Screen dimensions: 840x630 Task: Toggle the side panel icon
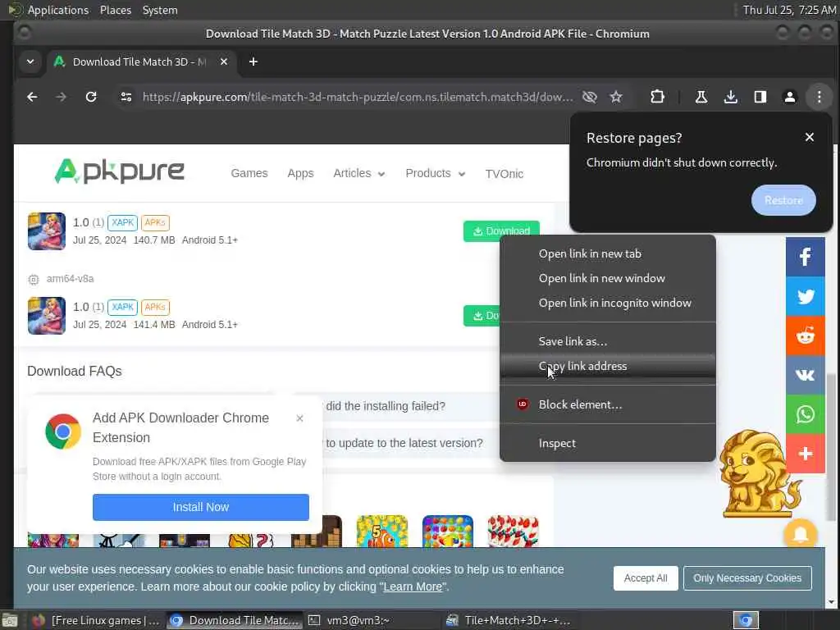760,97
